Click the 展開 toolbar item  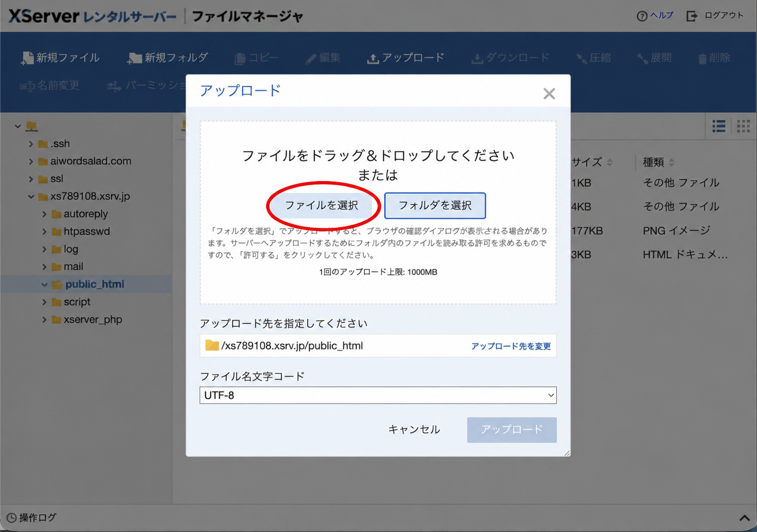click(x=654, y=58)
